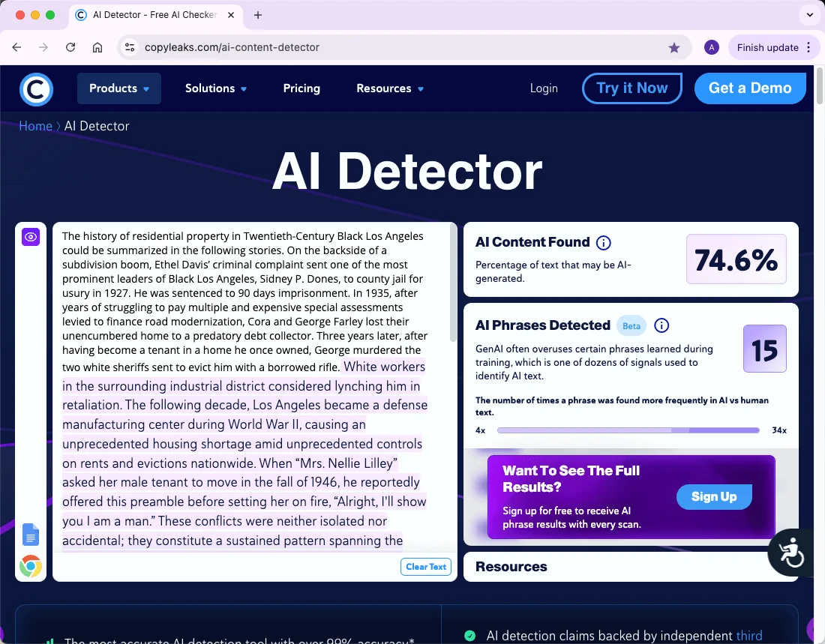
Task: Click Clear Text button
Action: tap(426, 567)
